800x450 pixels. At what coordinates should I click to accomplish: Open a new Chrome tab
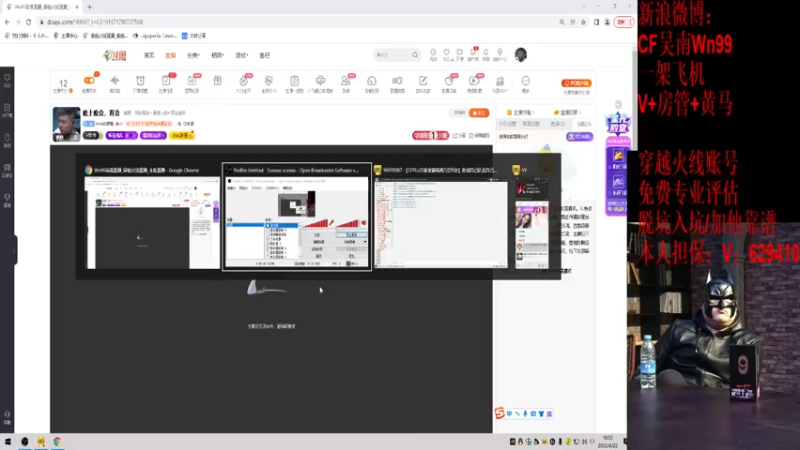point(89,7)
